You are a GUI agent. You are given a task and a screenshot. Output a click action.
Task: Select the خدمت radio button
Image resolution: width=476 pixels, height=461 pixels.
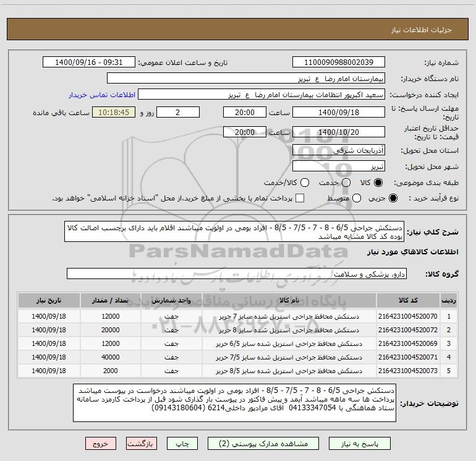346,183
